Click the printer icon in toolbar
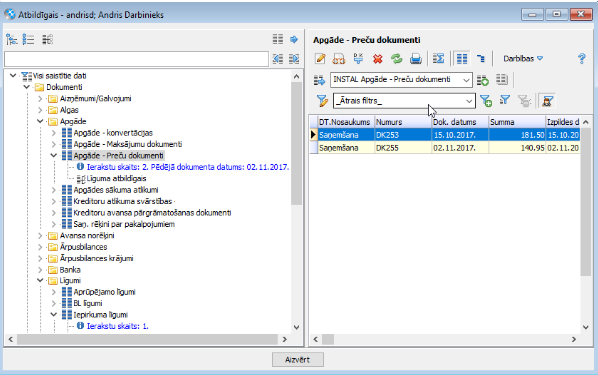This screenshot has height=375, width=598. pyautogui.click(x=416, y=59)
